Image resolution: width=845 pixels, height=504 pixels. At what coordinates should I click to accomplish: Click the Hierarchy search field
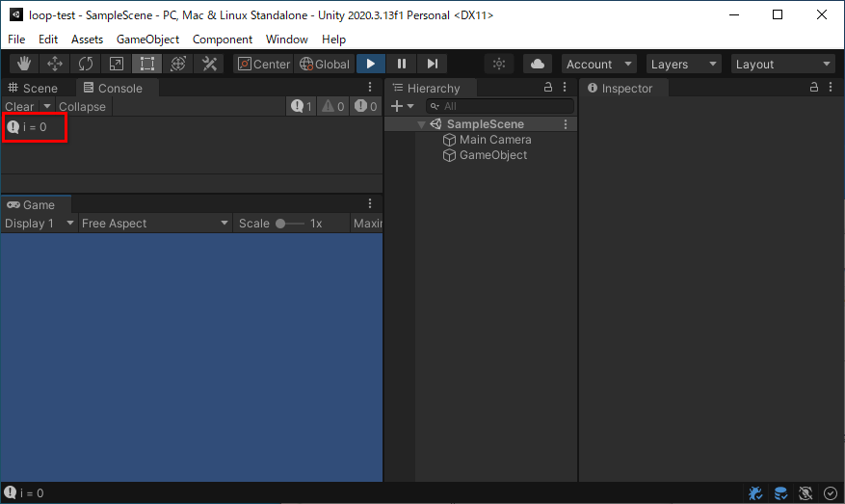pos(499,106)
